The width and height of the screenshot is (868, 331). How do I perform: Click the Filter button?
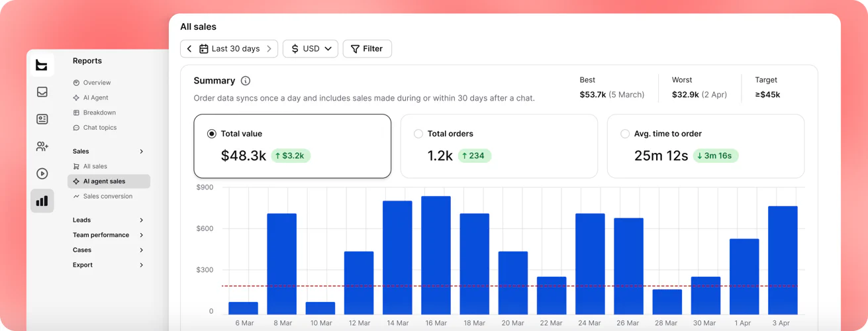[367, 49]
